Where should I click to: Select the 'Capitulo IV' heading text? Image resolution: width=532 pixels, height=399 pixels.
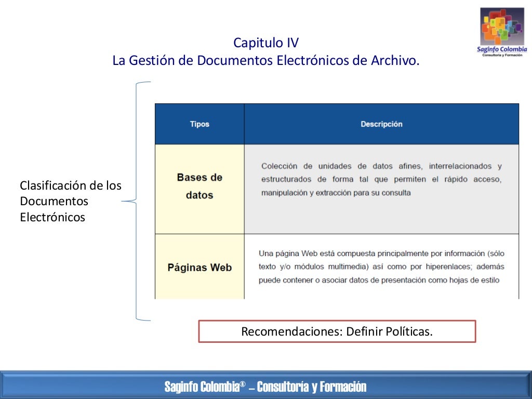[266, 43]
